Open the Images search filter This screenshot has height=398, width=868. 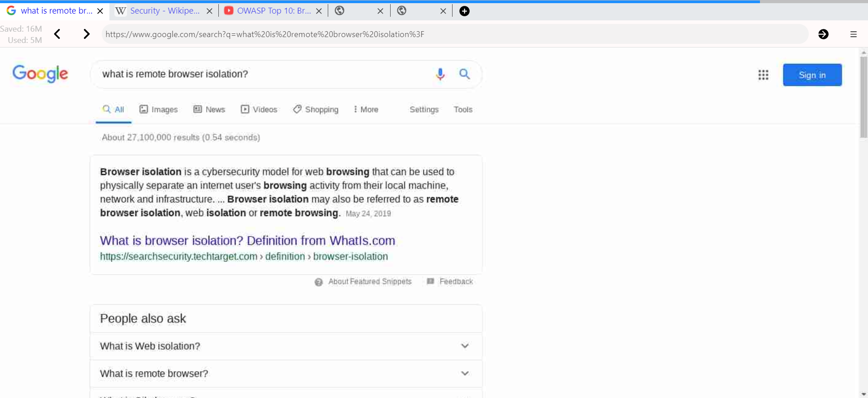tap(159, 109)
